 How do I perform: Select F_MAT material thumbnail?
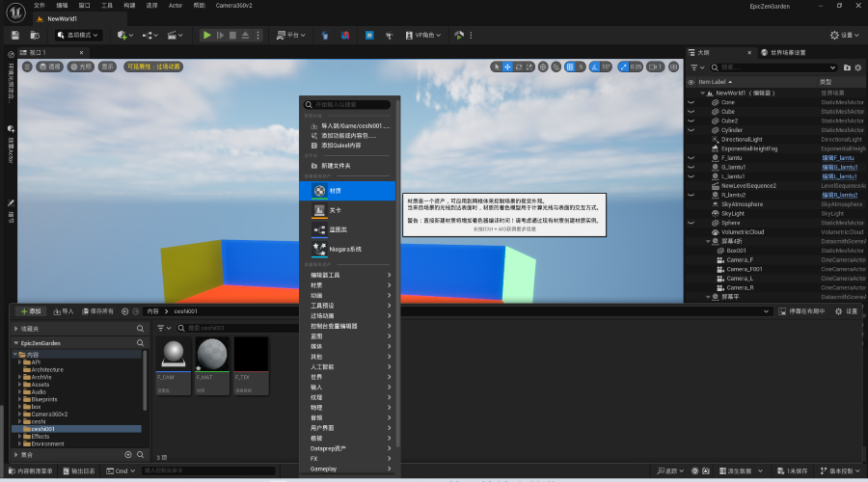(212, 365)
